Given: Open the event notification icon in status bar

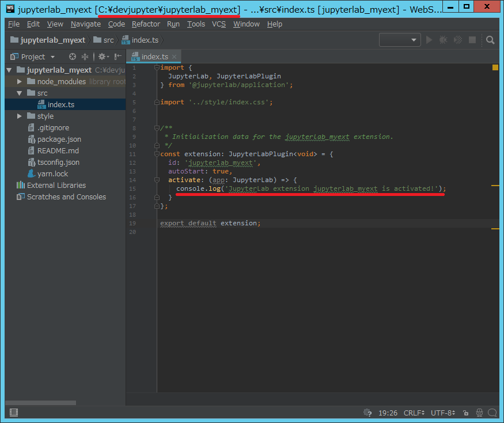Looking at the screenshot, I should pos(493,413).
